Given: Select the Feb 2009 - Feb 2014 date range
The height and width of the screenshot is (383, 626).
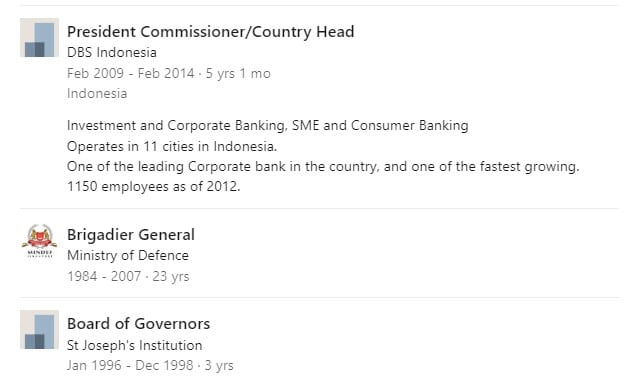Looking at the screenshot, I should 131,73.
